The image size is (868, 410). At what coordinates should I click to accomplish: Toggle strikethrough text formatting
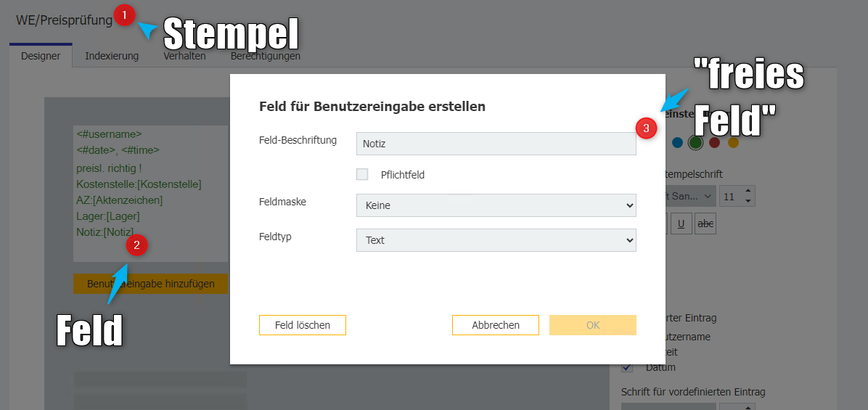pyautogui.click(x=705, y=224)
